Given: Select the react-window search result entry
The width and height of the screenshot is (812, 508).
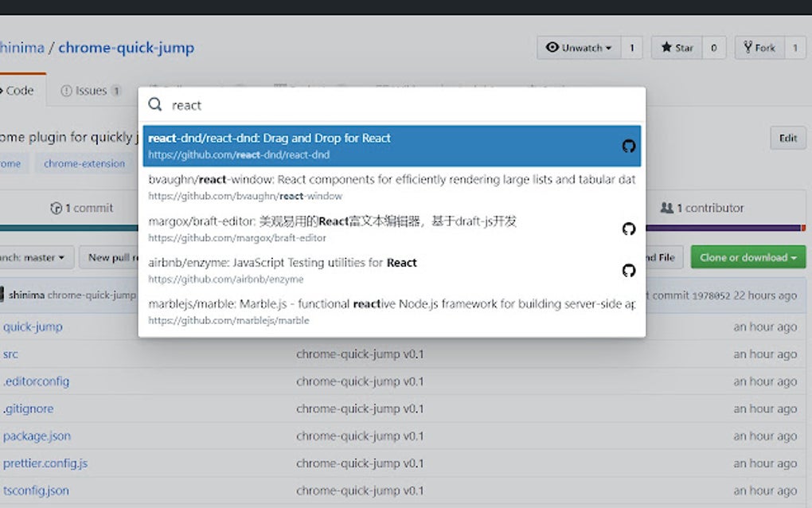Looking at the screenshot, I should tap(390, 186).
